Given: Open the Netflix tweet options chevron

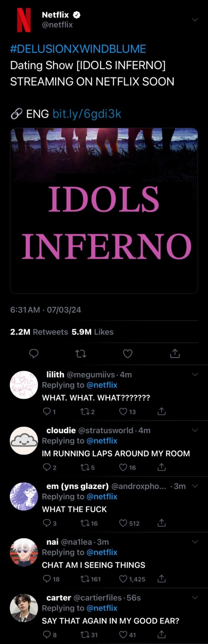Looking at the screenshot, I should [195, 20].
